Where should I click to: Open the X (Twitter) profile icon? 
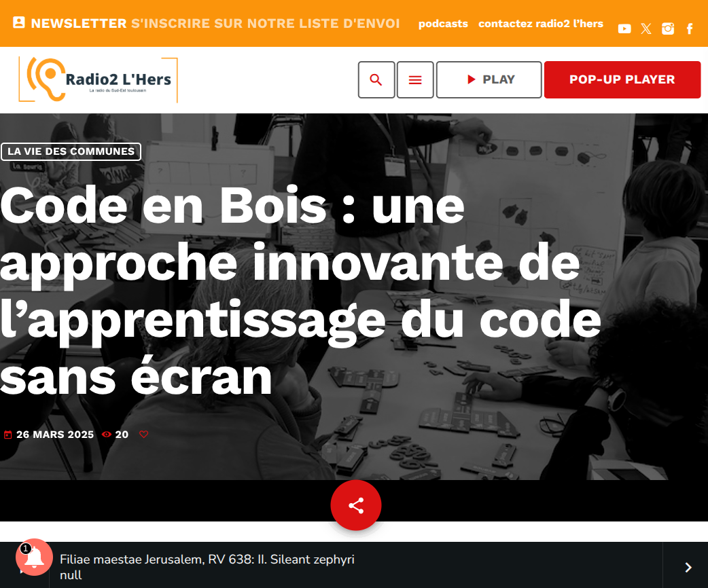[645, 29]
